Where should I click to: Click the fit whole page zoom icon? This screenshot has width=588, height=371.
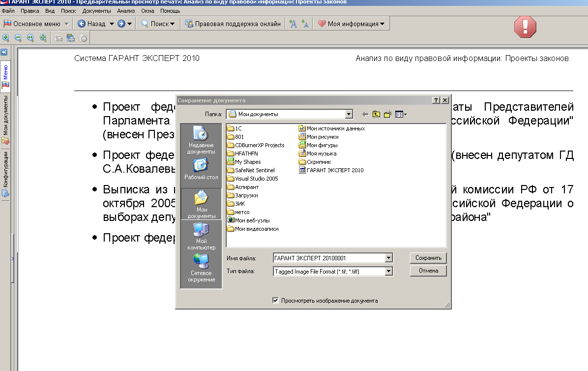[43, 37]
